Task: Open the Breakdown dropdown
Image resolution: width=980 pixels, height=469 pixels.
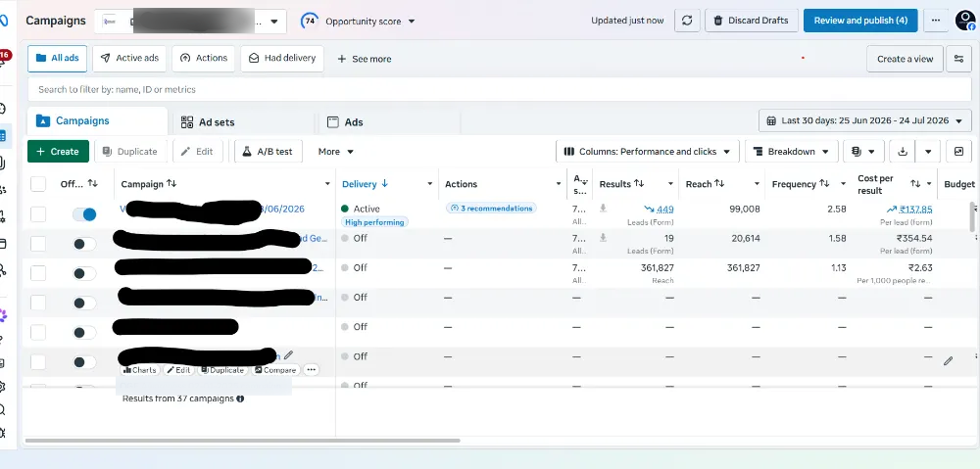Action: [791, 151]
